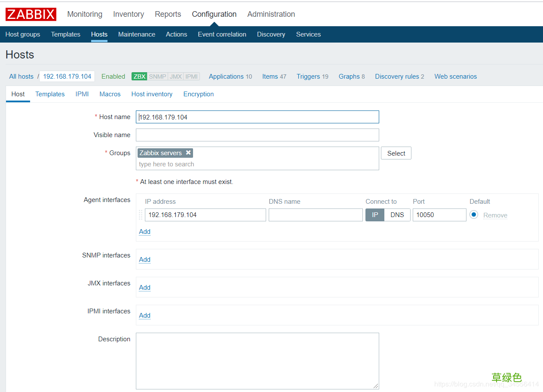Viewport: 543px width, 392px height.
Task: Click the Description textarea resize grip
Action: [x=376, y=386]
